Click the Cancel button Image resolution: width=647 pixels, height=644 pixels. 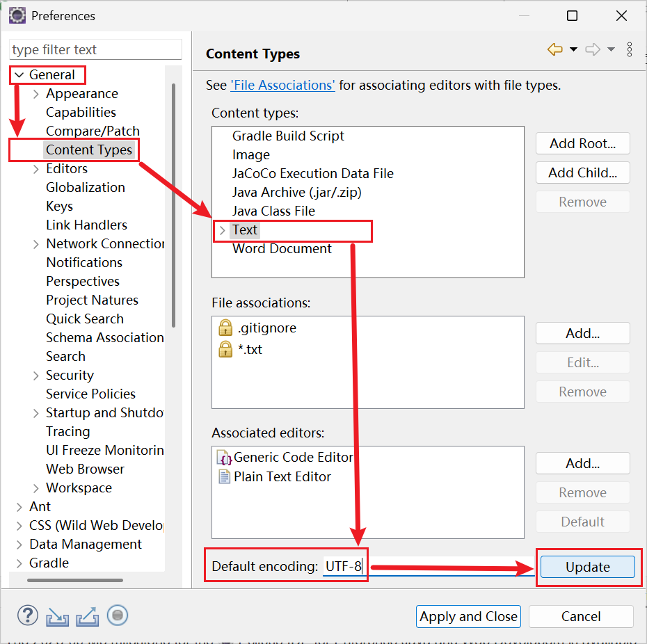click(581, 616)
